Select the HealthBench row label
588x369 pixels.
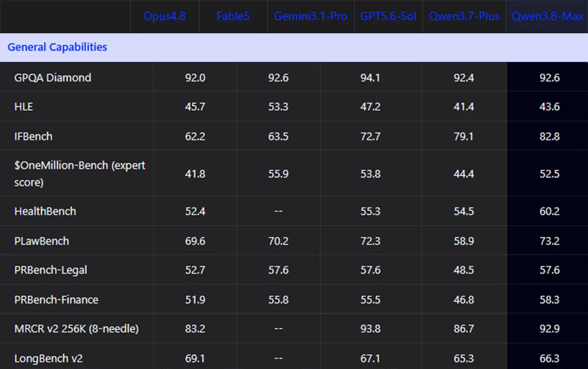pos(45,211)
